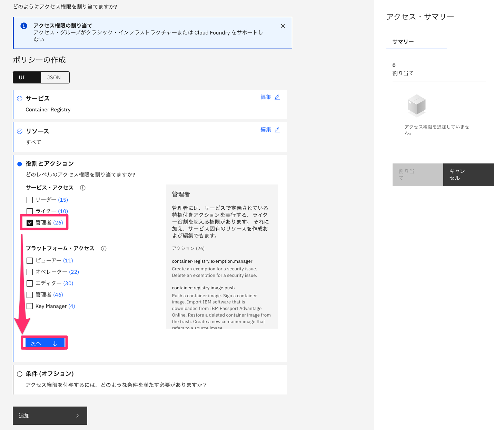This screenshot has width=504, height=430.
Task: Click the information icon in the blue notice banner
Action: 23,26
